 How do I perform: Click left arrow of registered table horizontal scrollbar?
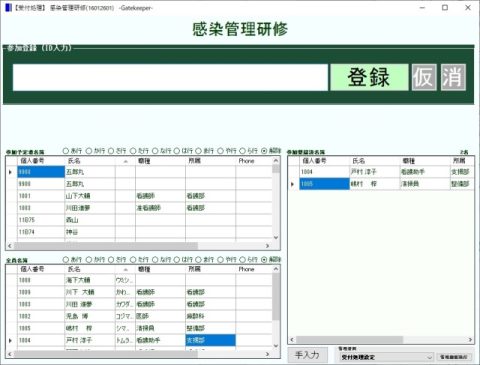point(292,340)
